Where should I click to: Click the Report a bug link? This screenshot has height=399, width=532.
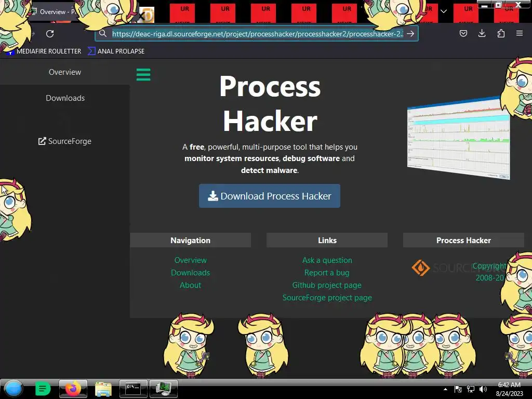click(x=327, y=273)
